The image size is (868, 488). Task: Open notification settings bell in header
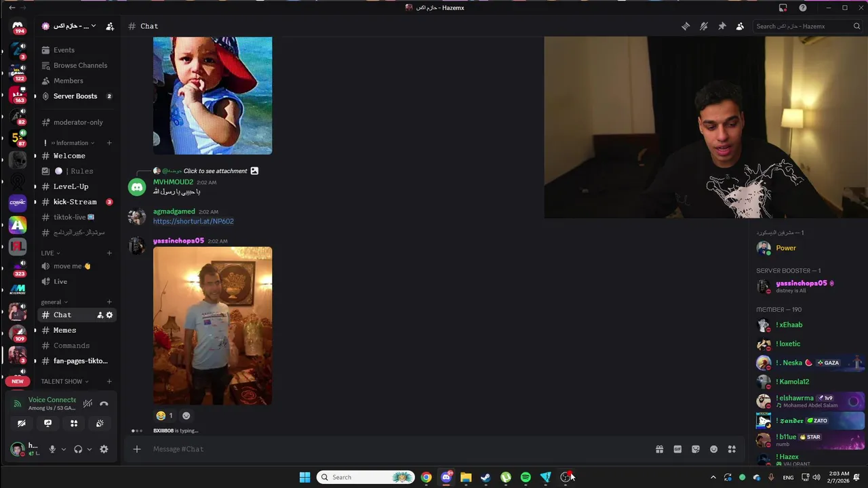tap(704, 26)
